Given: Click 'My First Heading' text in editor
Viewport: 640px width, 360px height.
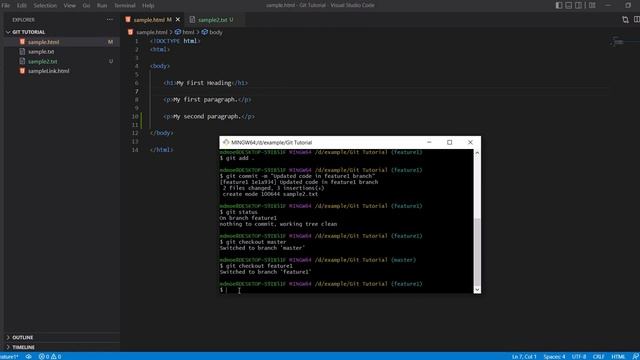Looking at the screenshot, I should 204,83.
